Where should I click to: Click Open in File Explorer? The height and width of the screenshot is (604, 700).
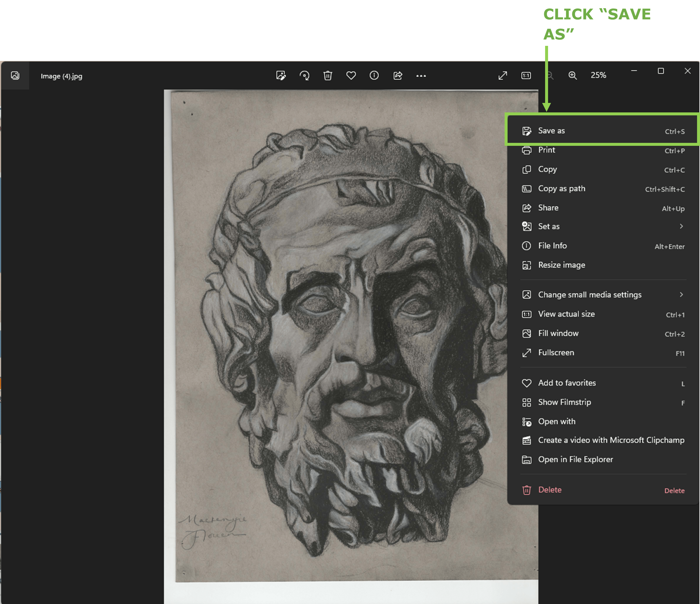[575, 460]
